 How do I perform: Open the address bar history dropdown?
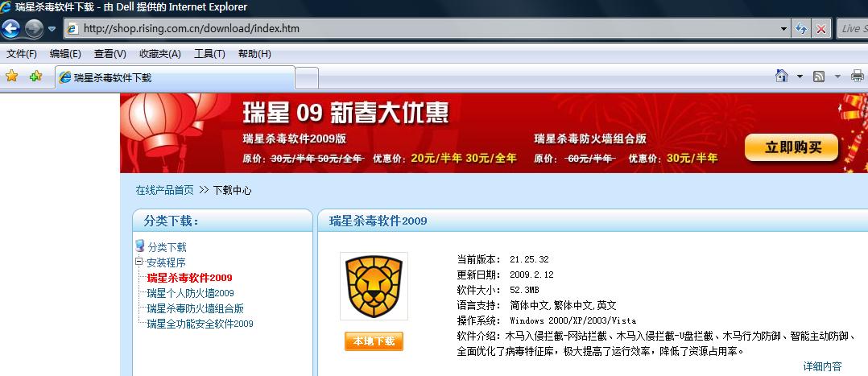tap(784, 29)
